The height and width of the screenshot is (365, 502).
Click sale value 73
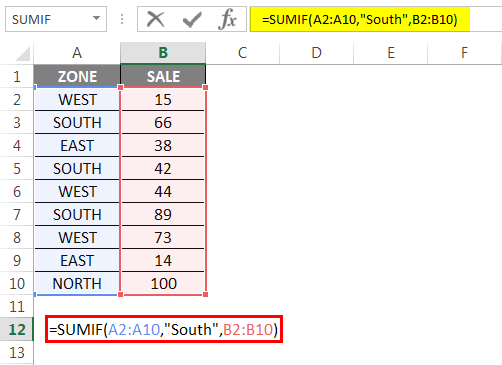[163, 237]
